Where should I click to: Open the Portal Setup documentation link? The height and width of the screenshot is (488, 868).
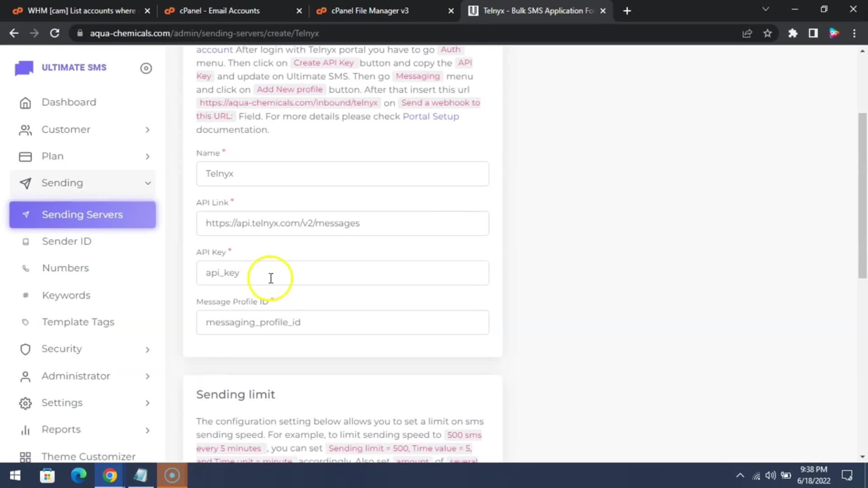(x=430, y=116)
